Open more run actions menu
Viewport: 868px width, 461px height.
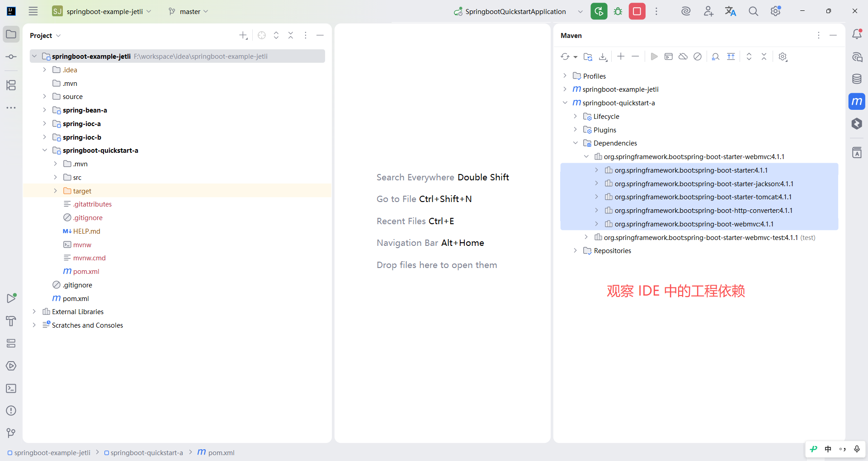pyautogui.click(x=656, y=11)
